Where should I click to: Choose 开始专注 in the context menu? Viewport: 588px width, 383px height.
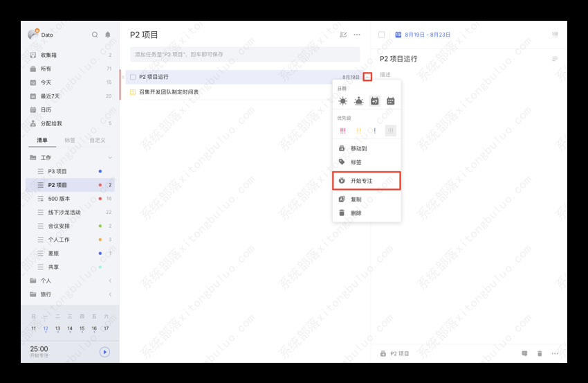pos(367,181)
